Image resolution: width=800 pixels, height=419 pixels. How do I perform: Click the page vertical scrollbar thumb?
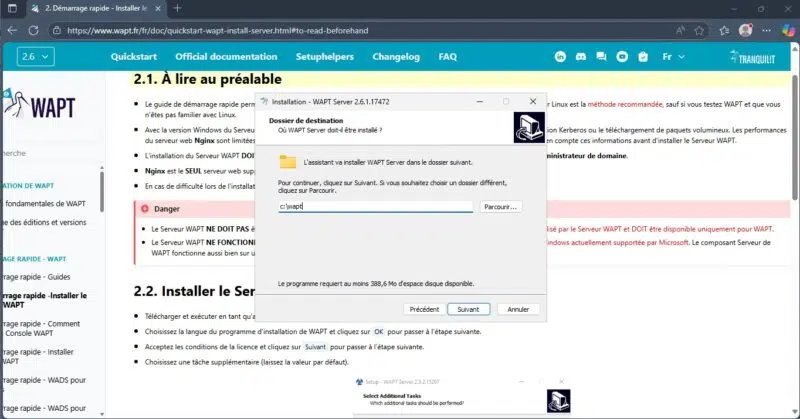tap(795, 137)
